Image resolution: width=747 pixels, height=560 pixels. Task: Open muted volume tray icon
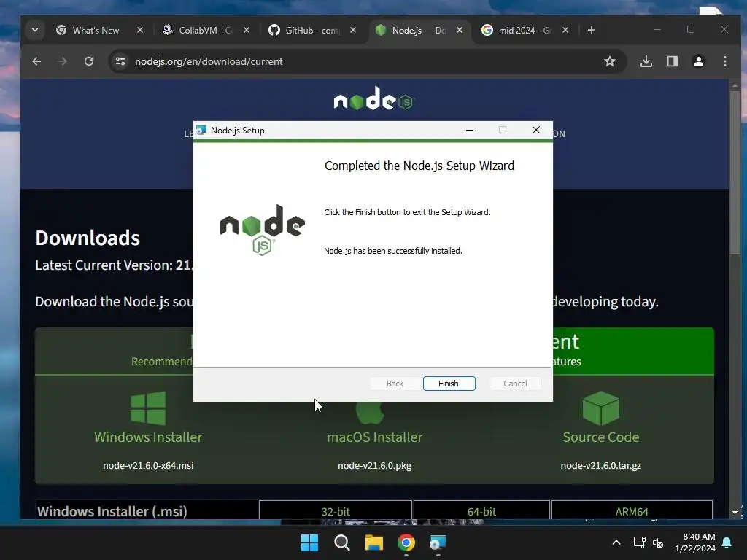658,542
